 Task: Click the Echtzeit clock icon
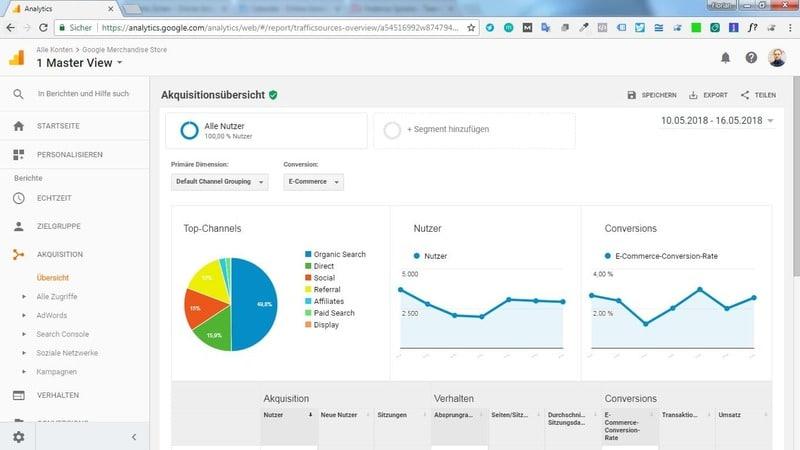[18, 198]
